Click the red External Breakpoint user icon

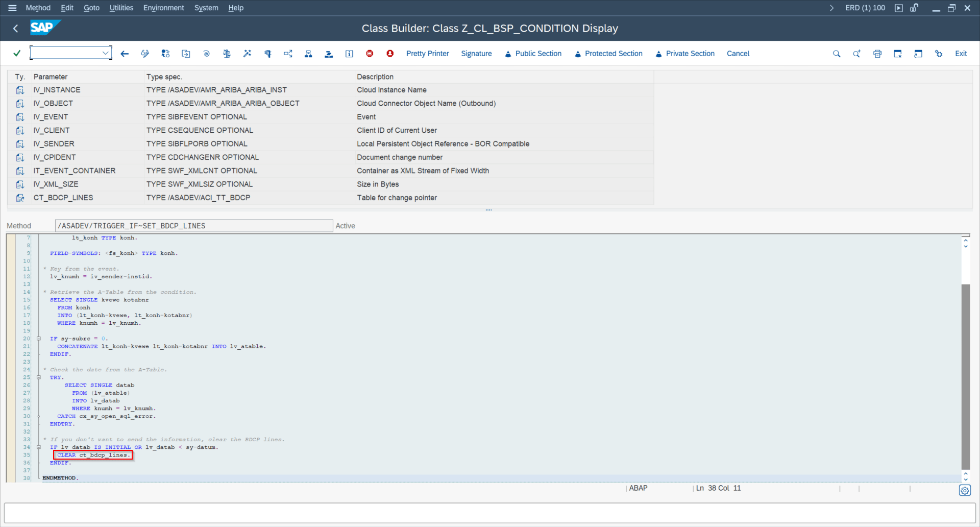coord(390,54)
